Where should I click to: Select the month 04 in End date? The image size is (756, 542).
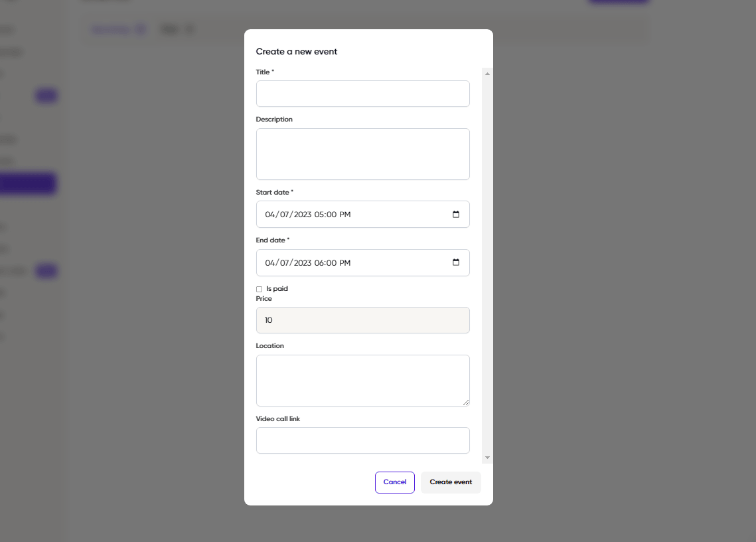tap(269, 263)
